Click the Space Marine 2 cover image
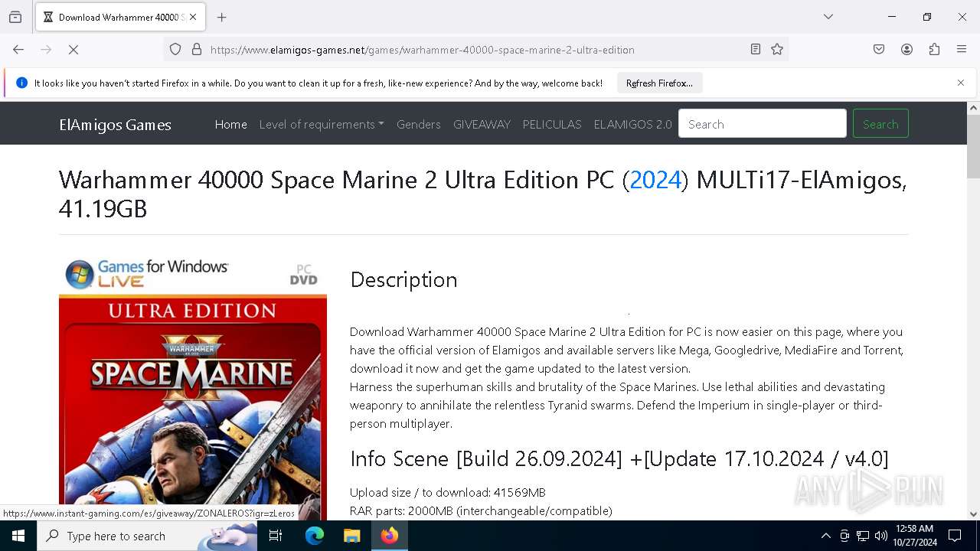 [193, 389]
